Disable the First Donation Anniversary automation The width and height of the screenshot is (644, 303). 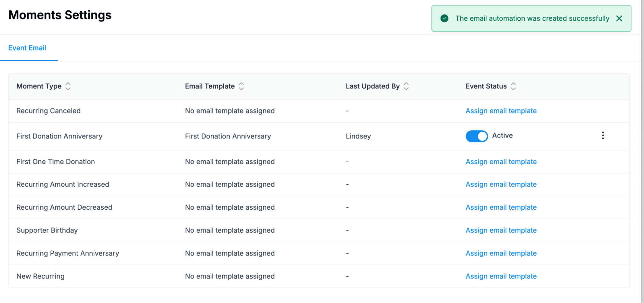click(x=476, y=136)
